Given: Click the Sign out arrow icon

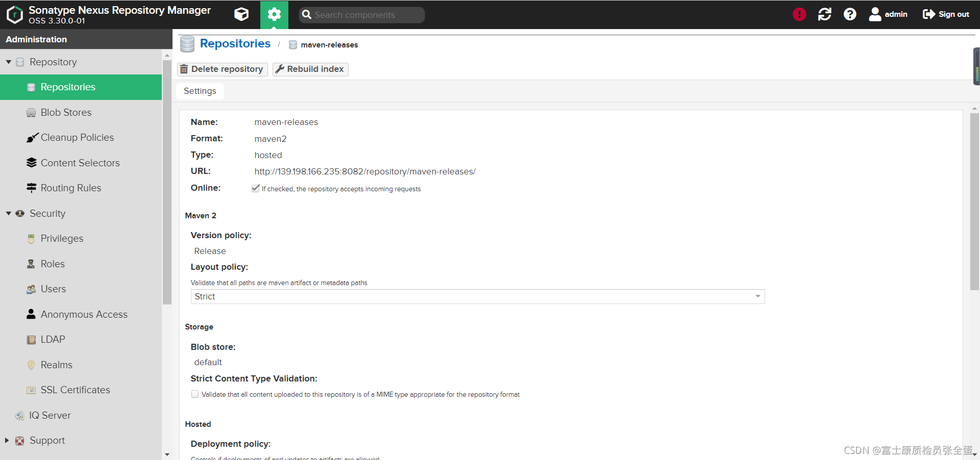Looking at the screenshot, I should (929, 14).
